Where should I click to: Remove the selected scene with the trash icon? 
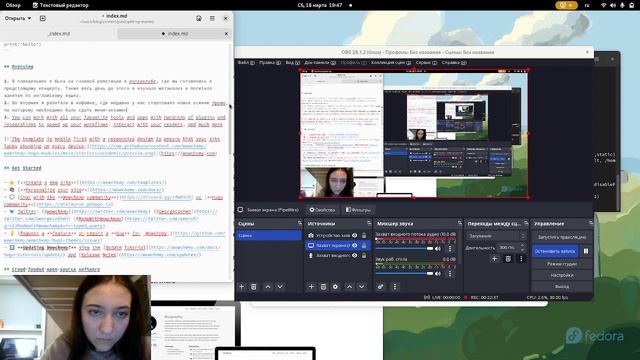[253, 287]
